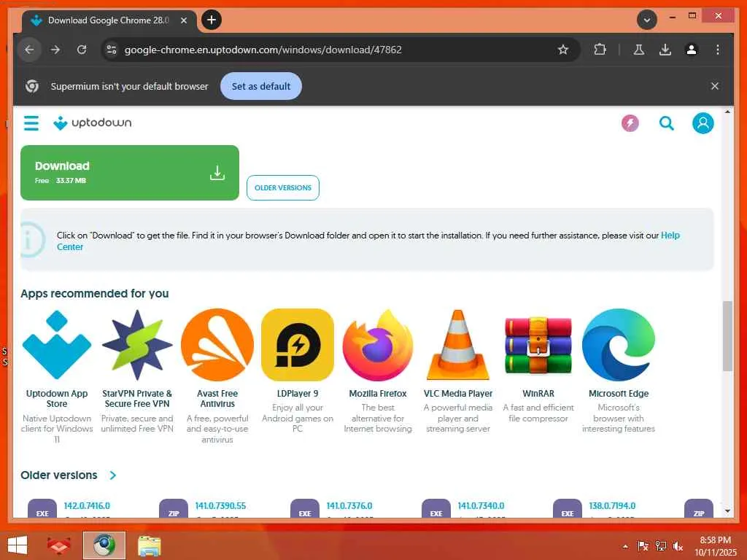
Task: Open the Uptodown hamburger menu
Action: pyautogui.click(x=31, y=122)
